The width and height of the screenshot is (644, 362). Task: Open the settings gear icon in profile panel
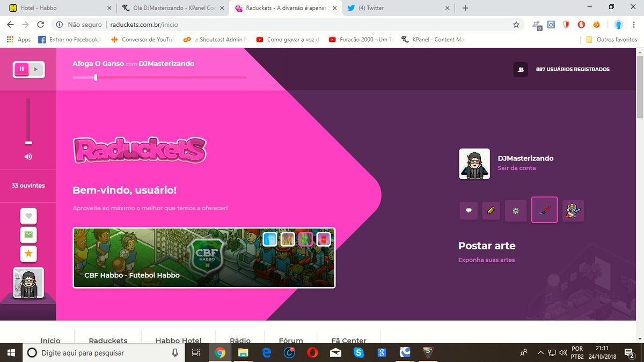516,211
